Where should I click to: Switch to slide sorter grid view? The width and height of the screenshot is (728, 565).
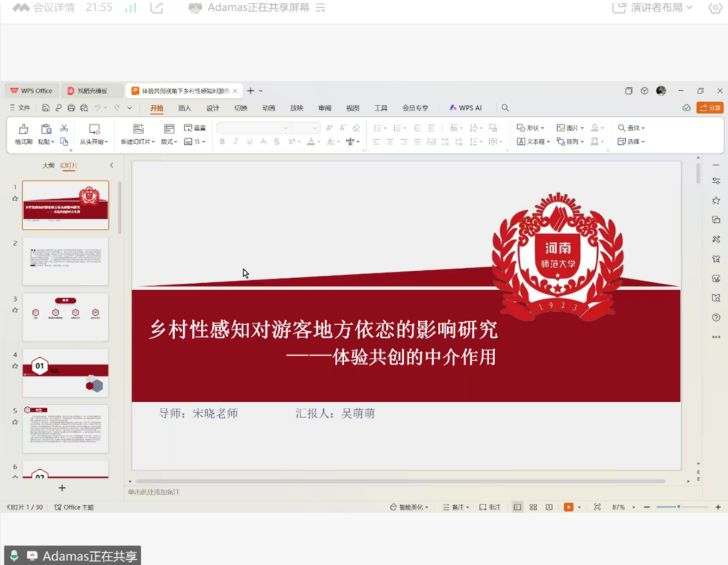click(533, 507)
